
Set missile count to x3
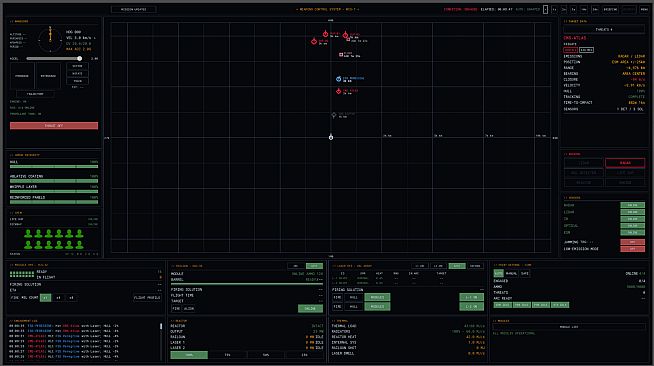point(71,298)
